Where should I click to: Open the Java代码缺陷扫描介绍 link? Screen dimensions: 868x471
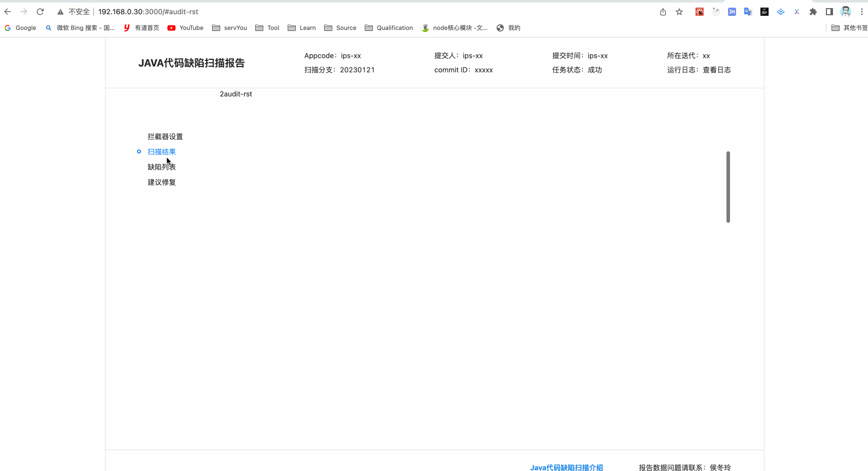coord(566,467)
